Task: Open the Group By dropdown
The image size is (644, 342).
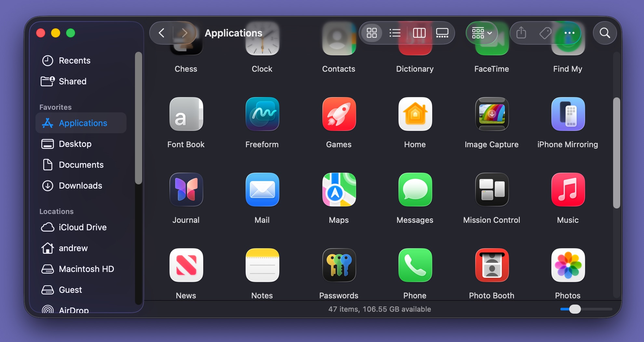Action: [x=482, y=33]
